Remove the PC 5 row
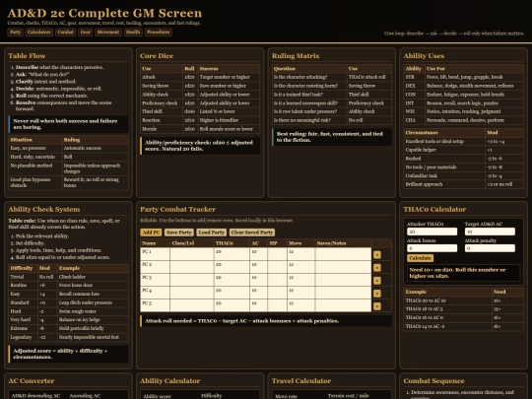 tap(377, 306)
